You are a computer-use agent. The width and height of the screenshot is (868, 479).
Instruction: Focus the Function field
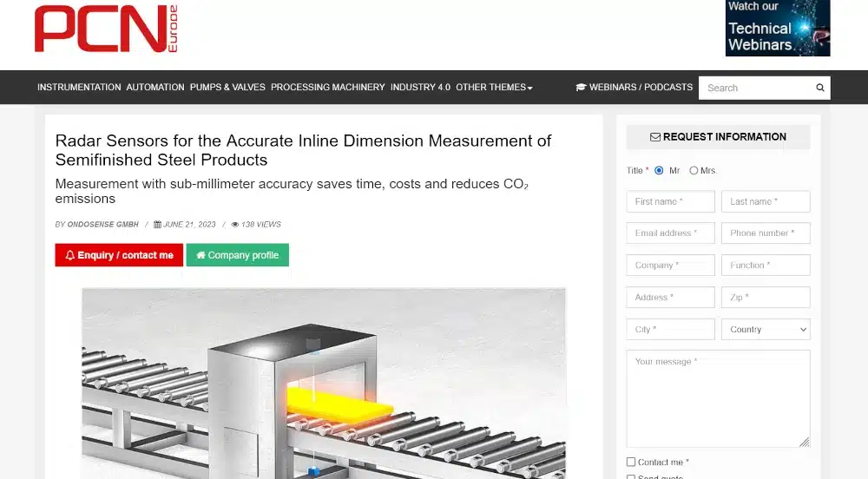click(x=766, y=265)
